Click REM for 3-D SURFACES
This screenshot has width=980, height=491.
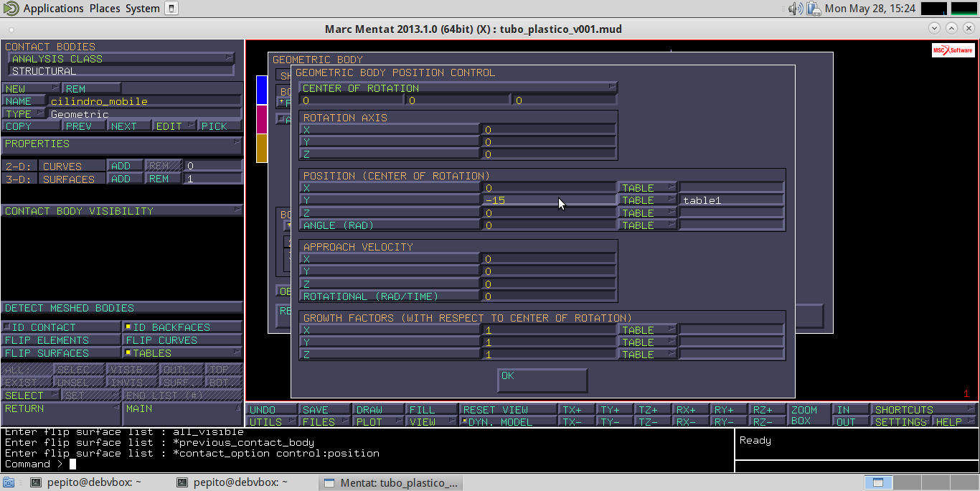(x=164, y=179)
